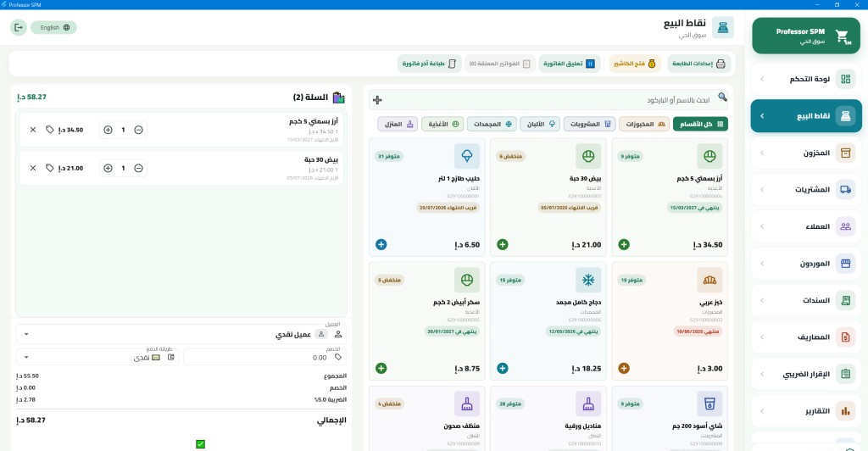Click the green checkmark below the total
868x451 pixels.
tap(200, 444)
